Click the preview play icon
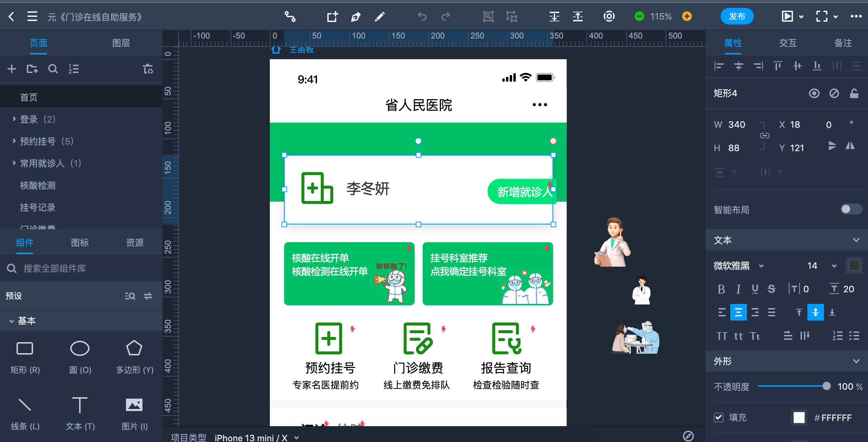This screenshot has height=442, width=868. pyautogui.click(x=787, y=17)
